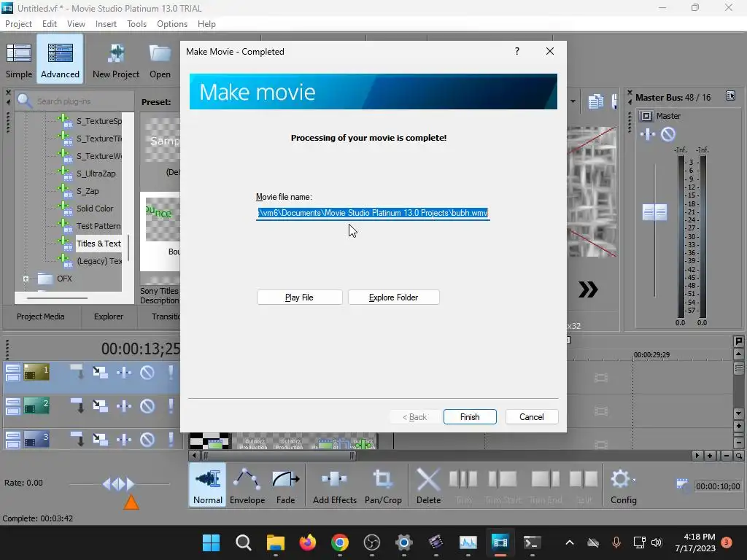This screenshot has height=560, width=747.
Task: Click track 3 compositing mode icon
Action: (77, 439)
